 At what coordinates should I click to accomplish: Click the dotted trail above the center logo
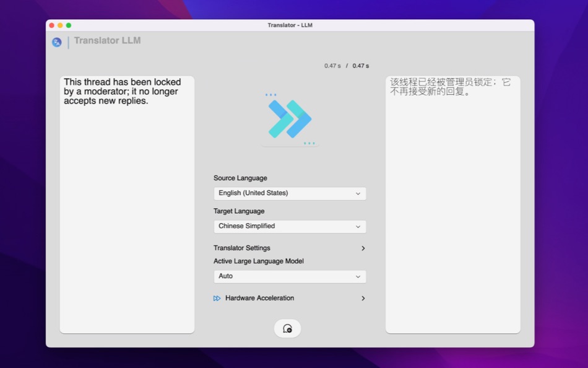point(270,94)
